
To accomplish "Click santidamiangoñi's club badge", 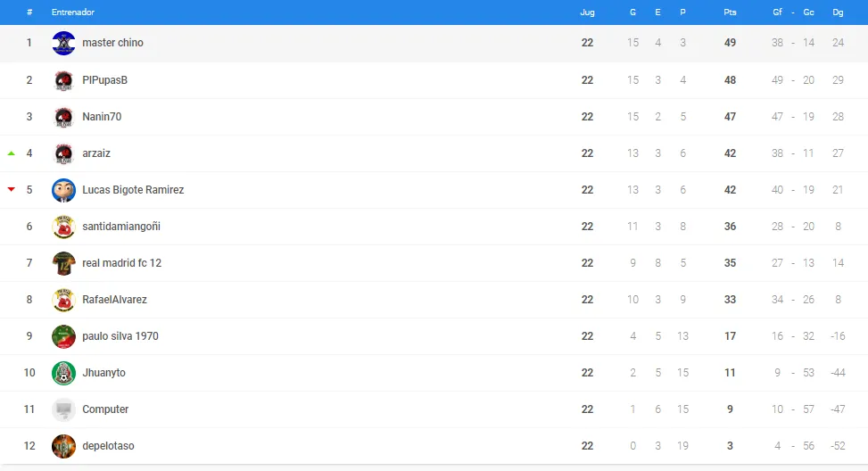I will coord(63,227).
